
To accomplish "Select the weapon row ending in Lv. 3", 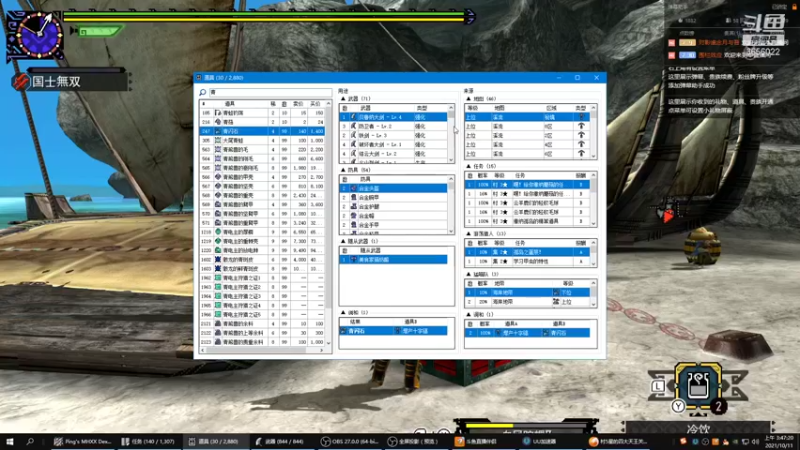I will 393,135.
